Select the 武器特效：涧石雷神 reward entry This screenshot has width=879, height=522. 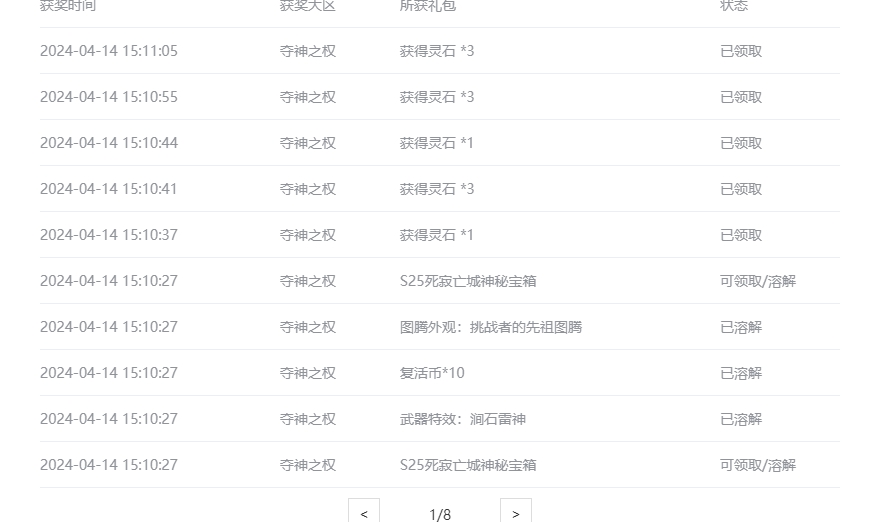(x=462, y=419)
